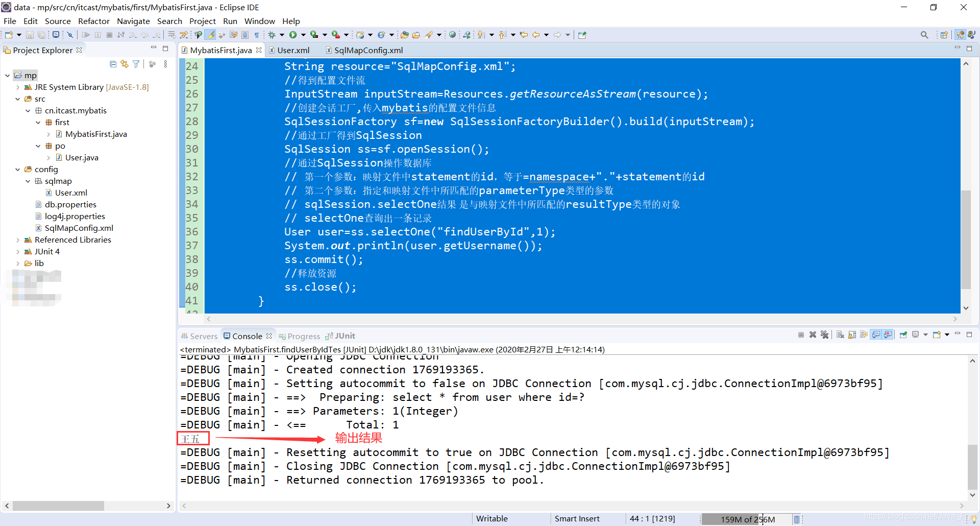Select db.properties in Project Explorer
The height and width of the screenshot is (526, 980).
pyautogui.click(x=70, y=205)
